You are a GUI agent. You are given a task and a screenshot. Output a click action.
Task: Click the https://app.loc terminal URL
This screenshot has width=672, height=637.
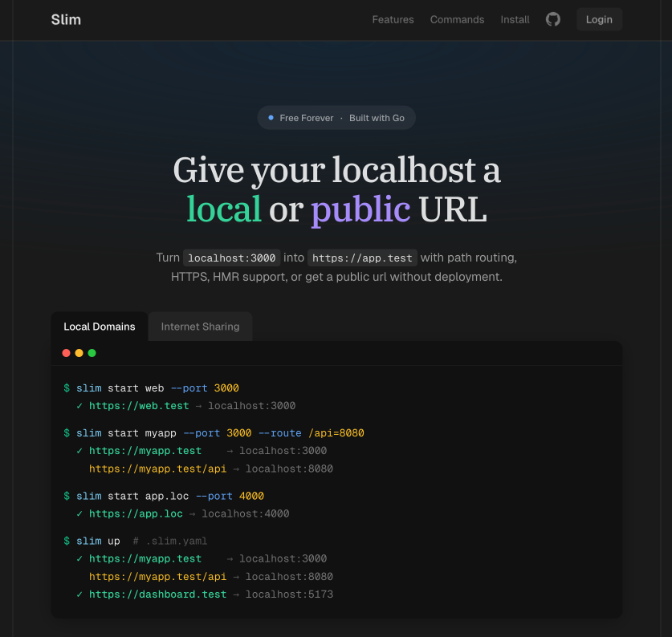point(136,513)
